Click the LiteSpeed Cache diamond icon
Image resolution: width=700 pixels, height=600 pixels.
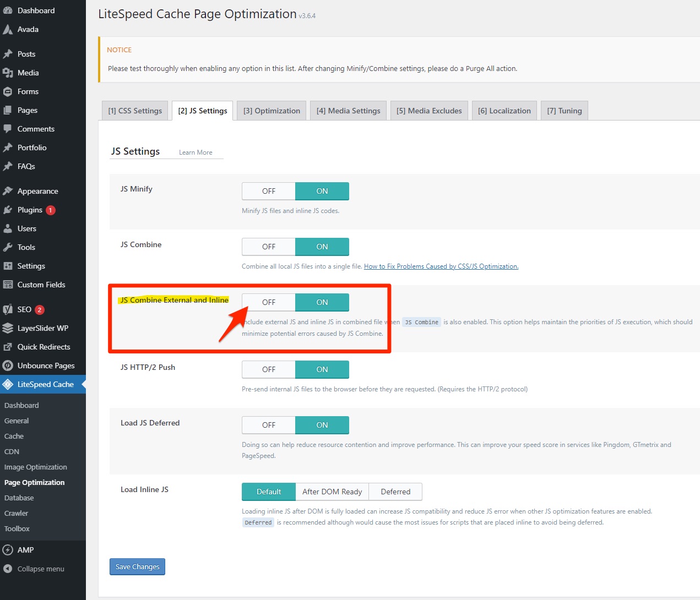[x=8, y=384]
